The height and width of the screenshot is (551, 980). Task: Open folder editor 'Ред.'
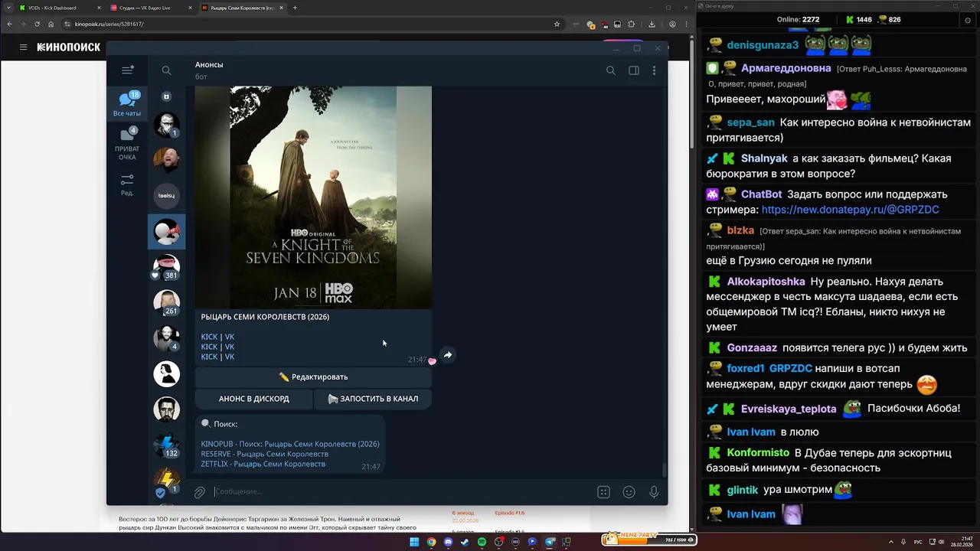[x=127, y=184]
